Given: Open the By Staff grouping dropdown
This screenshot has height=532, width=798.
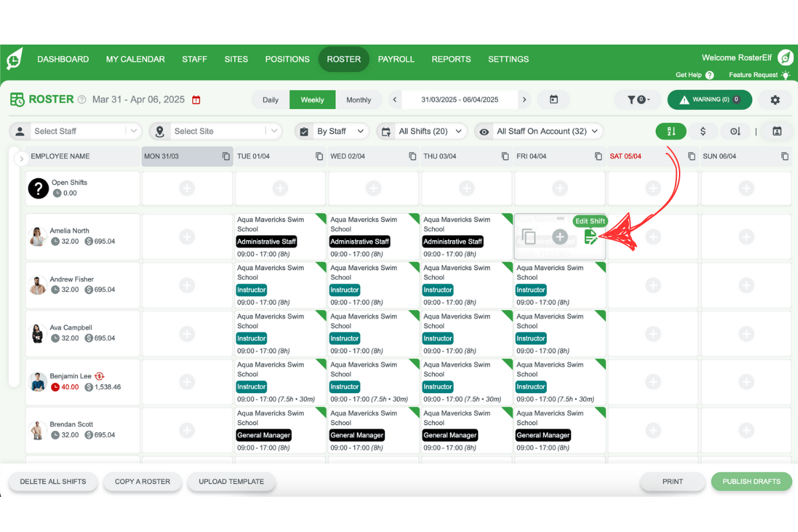Looking at the screenshot, I should tap(331, 131).
